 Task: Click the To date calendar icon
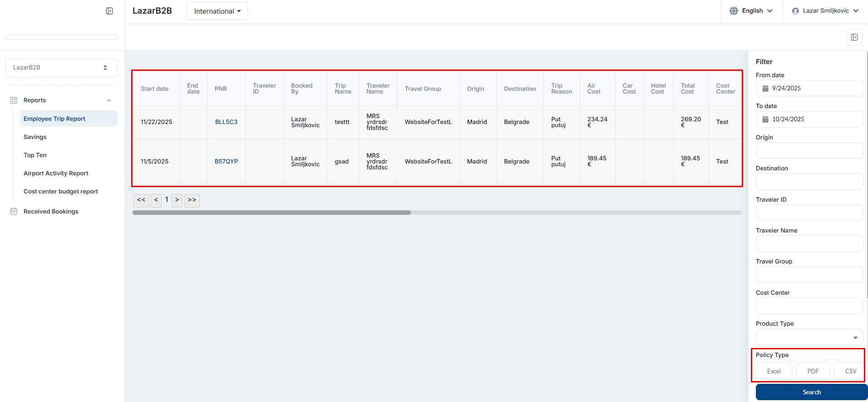tap(765, 119)
